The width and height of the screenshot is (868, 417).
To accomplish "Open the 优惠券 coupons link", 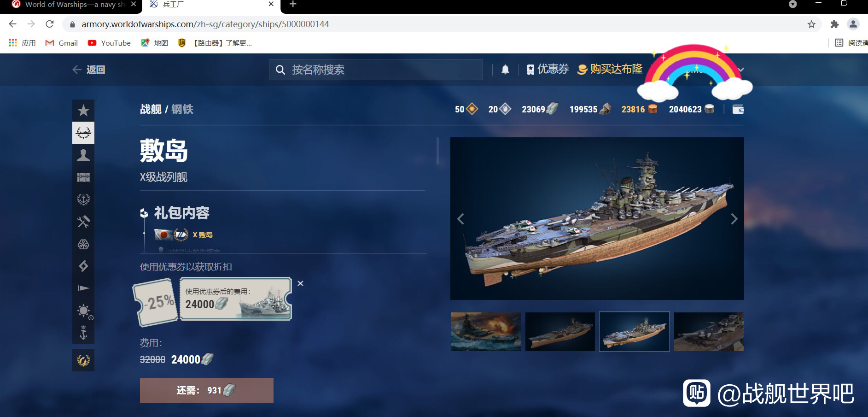I will [x=548, y=69].
